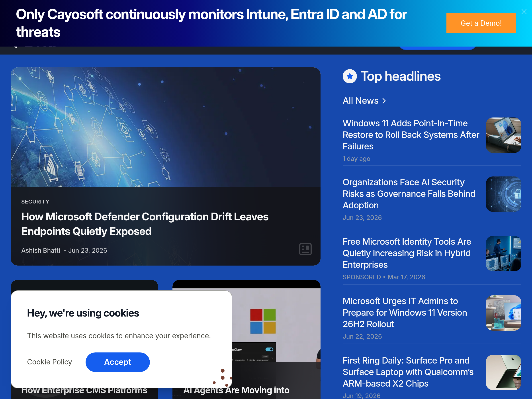
Task: Open the Free Microsoft Identity Tools headline
Action: (407, 253)
